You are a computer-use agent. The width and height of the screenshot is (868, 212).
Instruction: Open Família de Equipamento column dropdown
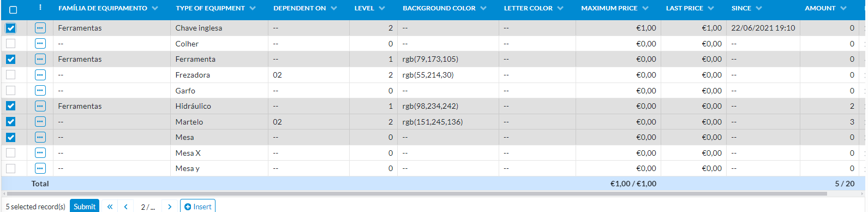click(155, 8)
